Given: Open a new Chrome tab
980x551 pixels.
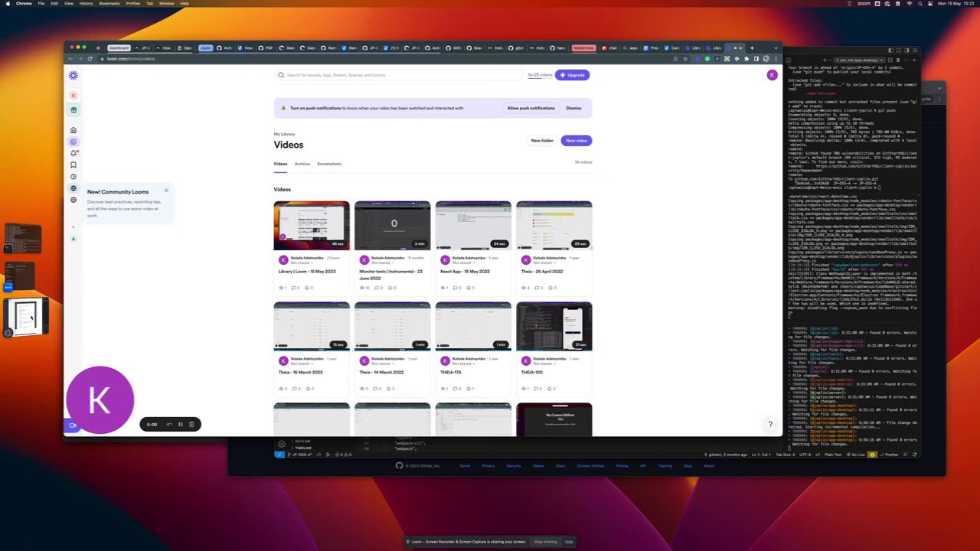Looking at the screenshot, I should pyautogui.click(x=752, y=48).
